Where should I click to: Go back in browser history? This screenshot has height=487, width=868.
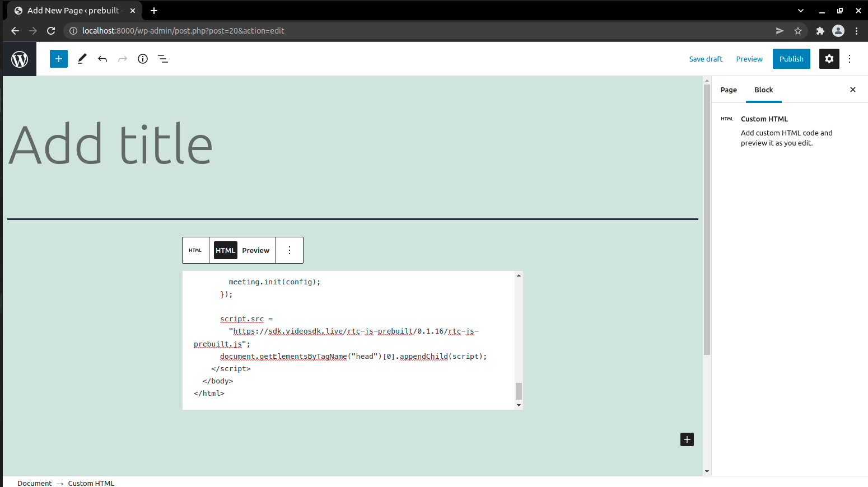tap(15, 31)
